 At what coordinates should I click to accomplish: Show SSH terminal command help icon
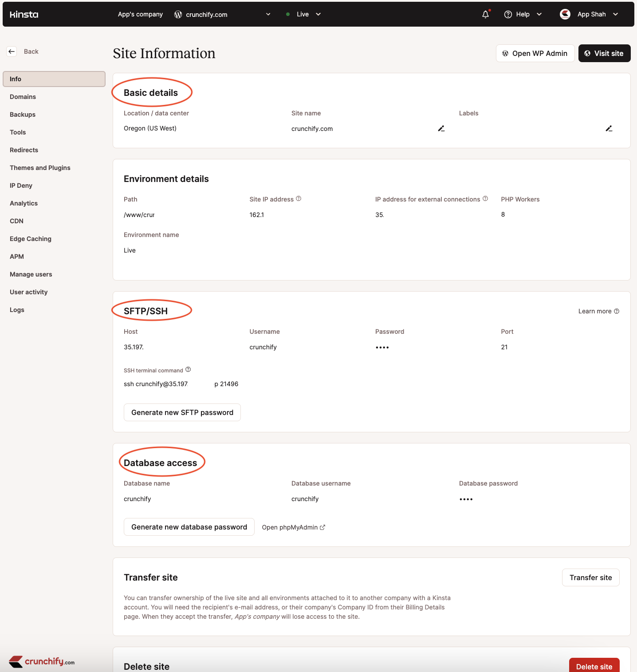188,369
